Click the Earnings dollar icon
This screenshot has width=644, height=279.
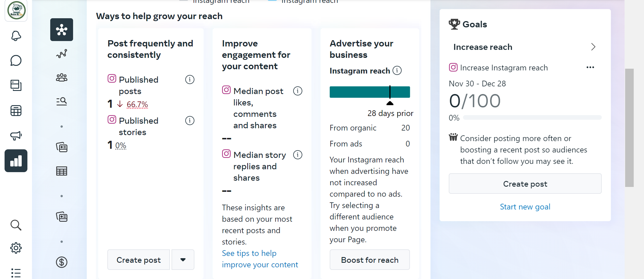(62, 262)
